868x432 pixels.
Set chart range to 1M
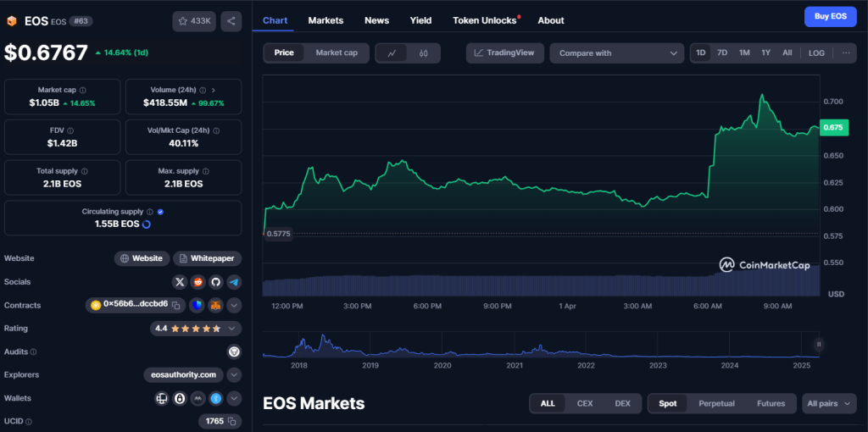point(744,53)
